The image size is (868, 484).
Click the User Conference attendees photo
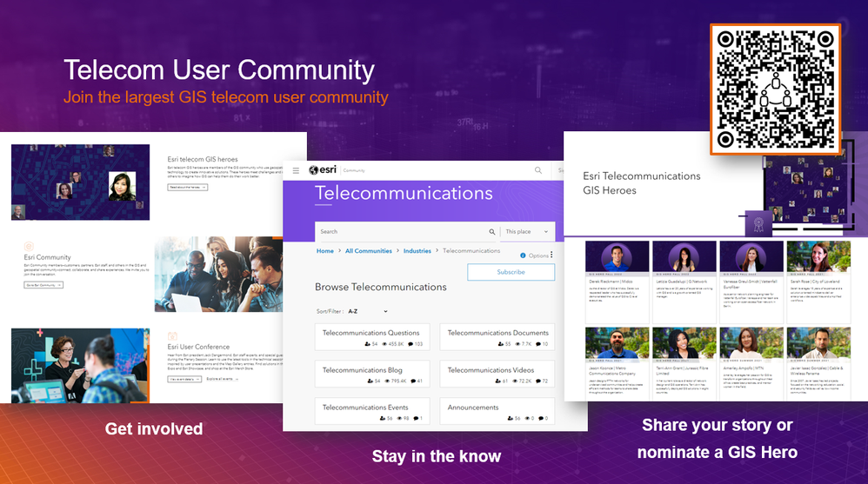[80, 366]
